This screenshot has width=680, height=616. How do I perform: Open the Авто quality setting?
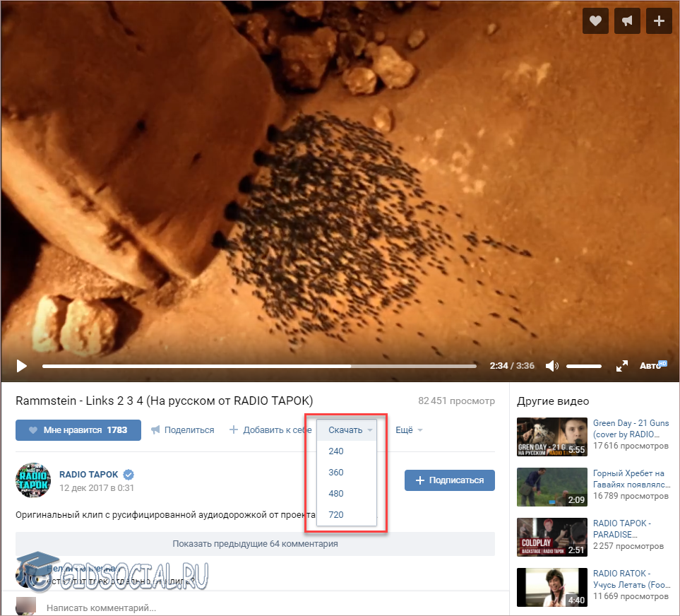coord(652,366)
